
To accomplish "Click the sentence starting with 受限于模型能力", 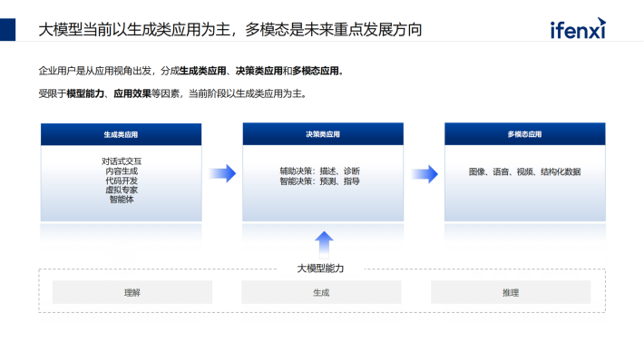I will (172, 93).
